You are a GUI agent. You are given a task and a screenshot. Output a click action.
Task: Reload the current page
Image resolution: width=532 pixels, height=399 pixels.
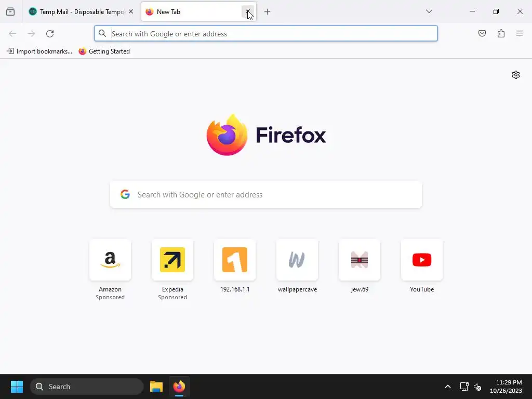coord(50,34)
